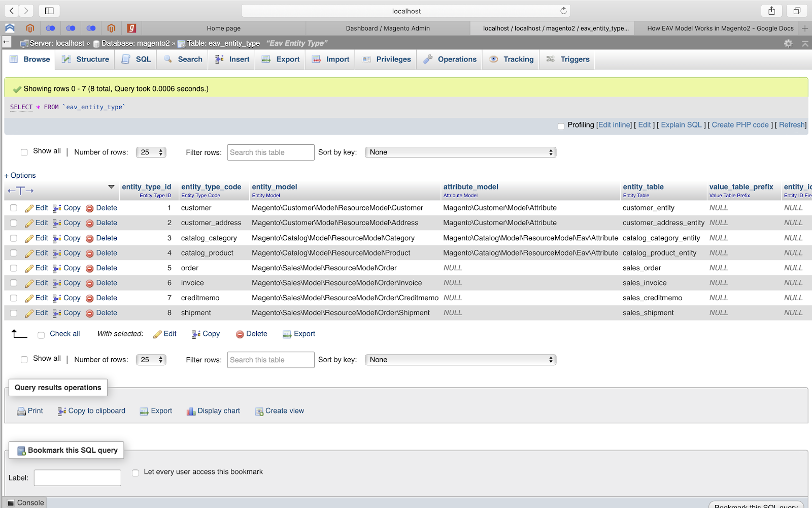Open the Safari share icon
Viewport: 812px width, 508px height.
771,11
